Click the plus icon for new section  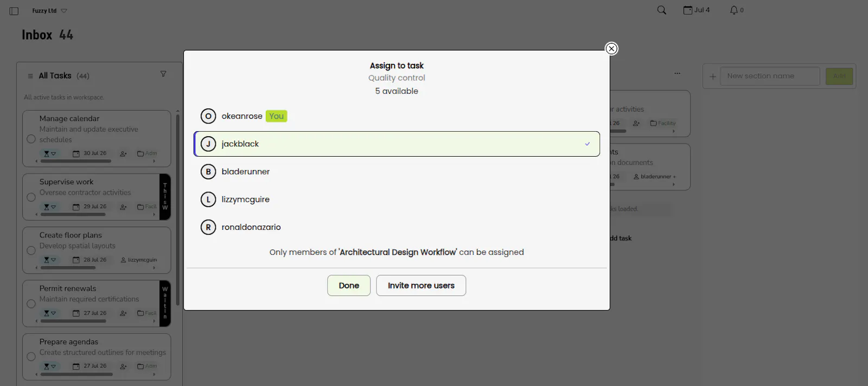click(x=713, y=76)
